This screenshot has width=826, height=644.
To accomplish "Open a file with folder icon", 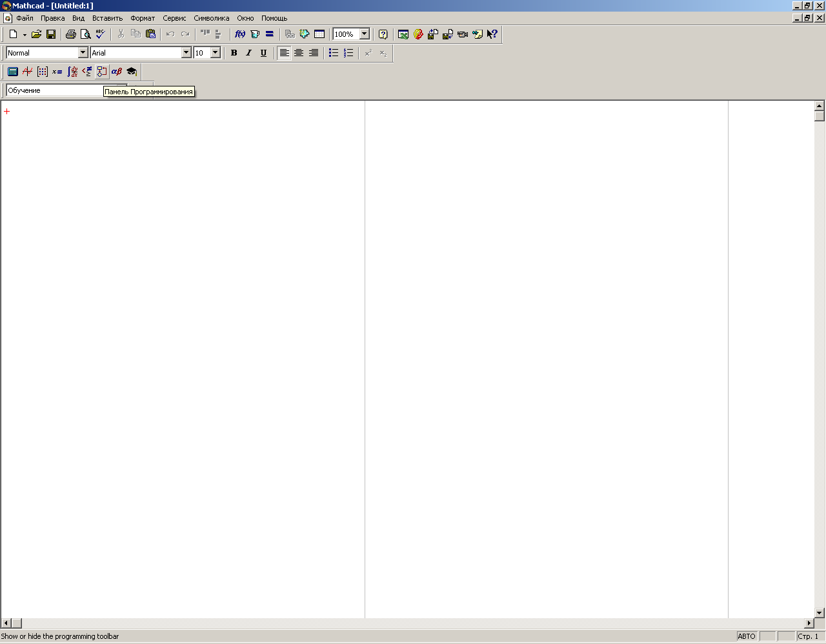I will pyautogui.click(x=37, y=34).
